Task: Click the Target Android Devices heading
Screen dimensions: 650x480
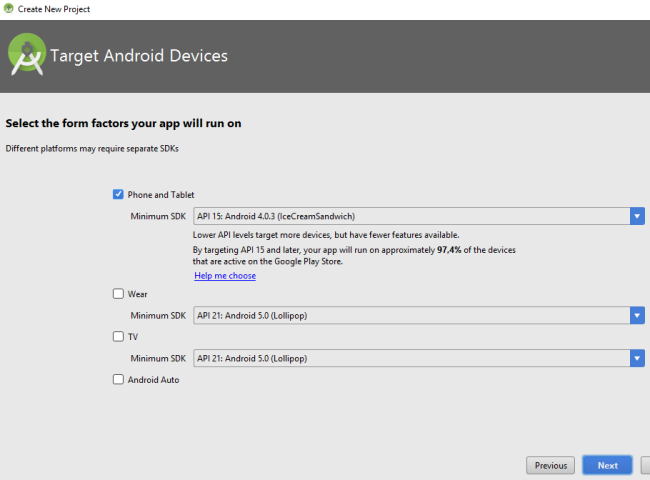Action: 139,56
